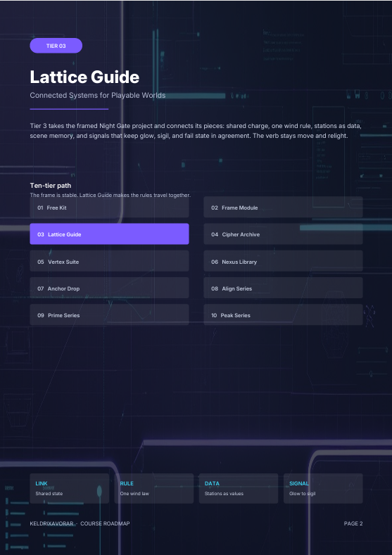Viewport: 392px width, 555px height.
Task: Open the 02 Frame Module tier card
Action: pyautogui.click(x=283, y=208)
